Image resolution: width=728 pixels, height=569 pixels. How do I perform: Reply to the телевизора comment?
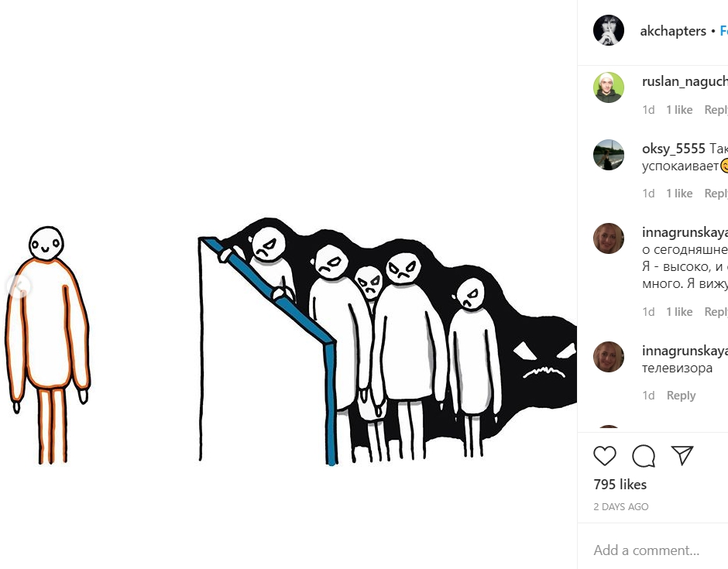click(x=681, y=396)
